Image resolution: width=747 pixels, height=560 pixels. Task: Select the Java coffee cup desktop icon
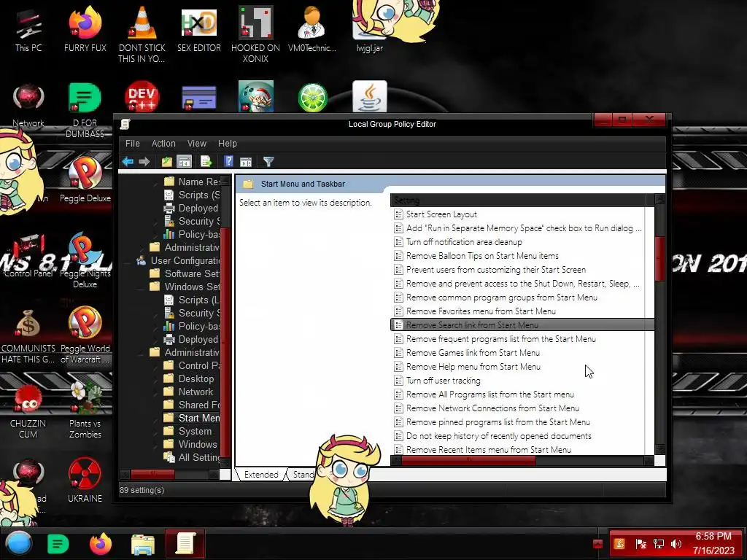pyautogui.click(x=370, y=96)
